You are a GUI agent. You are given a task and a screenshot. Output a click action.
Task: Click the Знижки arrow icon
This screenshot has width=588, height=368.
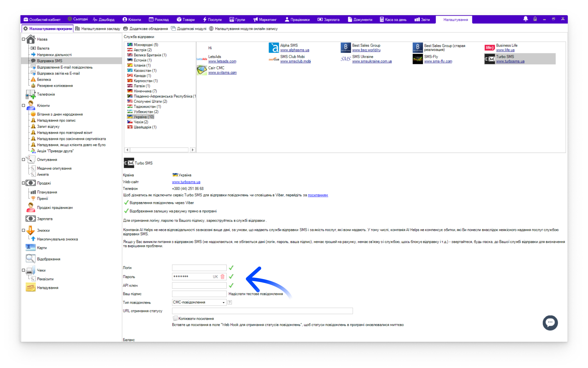click(31, 230)
